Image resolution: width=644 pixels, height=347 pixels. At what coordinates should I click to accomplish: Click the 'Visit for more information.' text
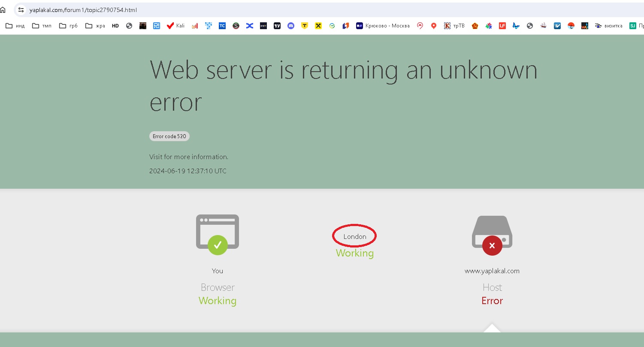tap(189, 157)
